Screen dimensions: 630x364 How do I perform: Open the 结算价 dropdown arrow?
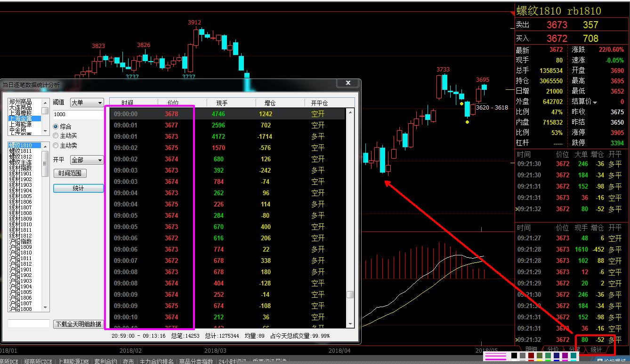pos(595,102)
